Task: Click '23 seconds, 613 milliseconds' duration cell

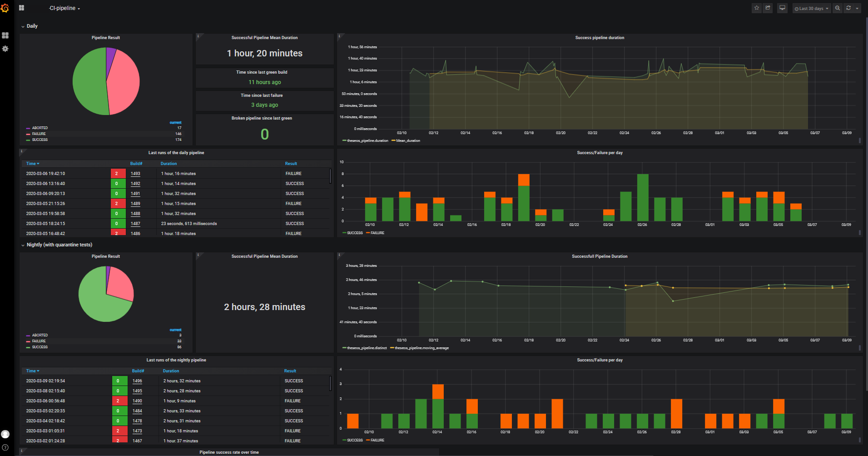Action: tap(189, 224)
